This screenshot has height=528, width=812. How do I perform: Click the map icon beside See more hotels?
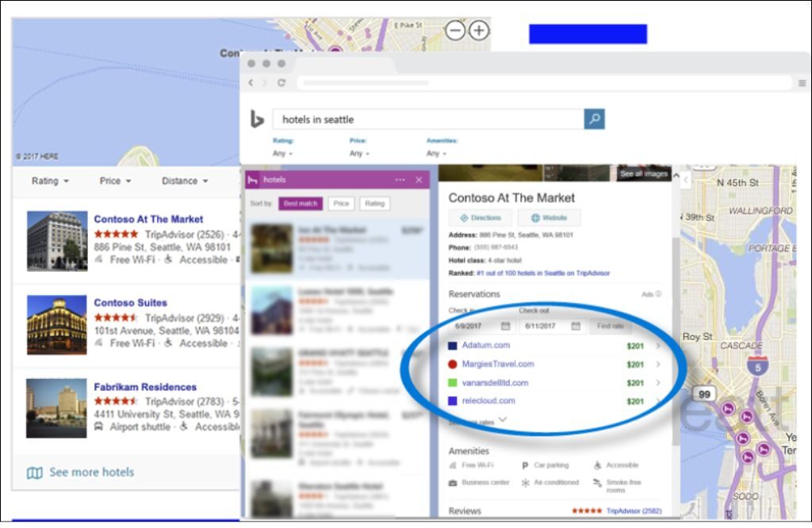coord(35,473)
